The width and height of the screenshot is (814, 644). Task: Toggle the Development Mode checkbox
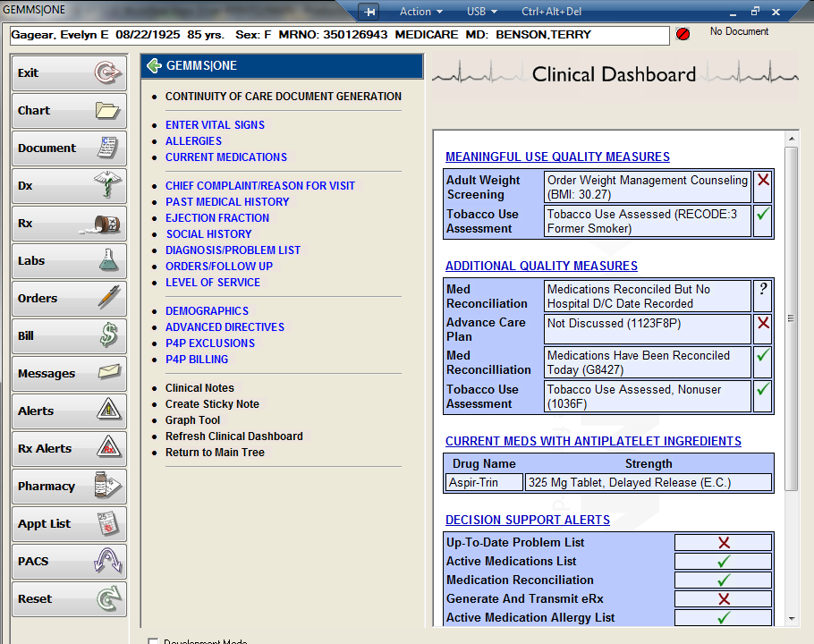pyautogui.click(x=153, y=640)
